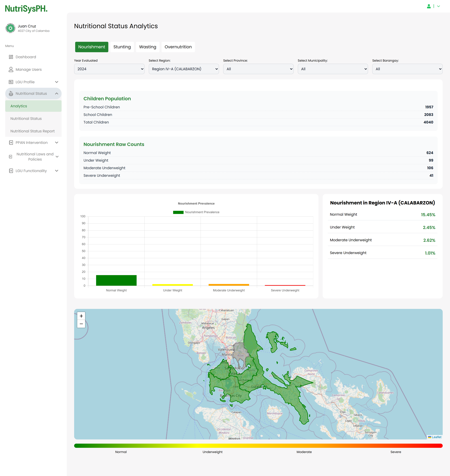Expand the LGU Profile chevron
This screenshot has width=450, height=476.
pos(57,82)
